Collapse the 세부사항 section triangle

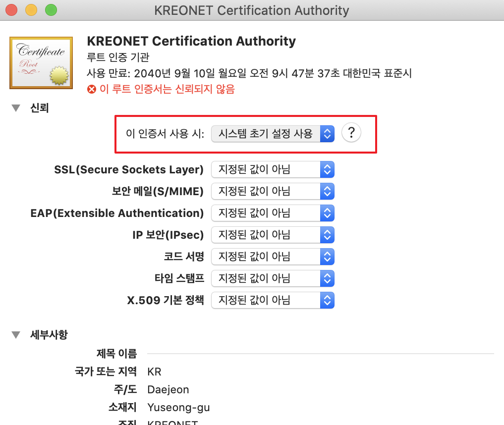click(16, 335)
